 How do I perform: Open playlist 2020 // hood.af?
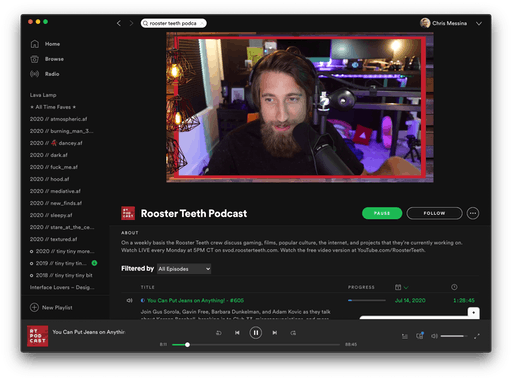point(49,179)
